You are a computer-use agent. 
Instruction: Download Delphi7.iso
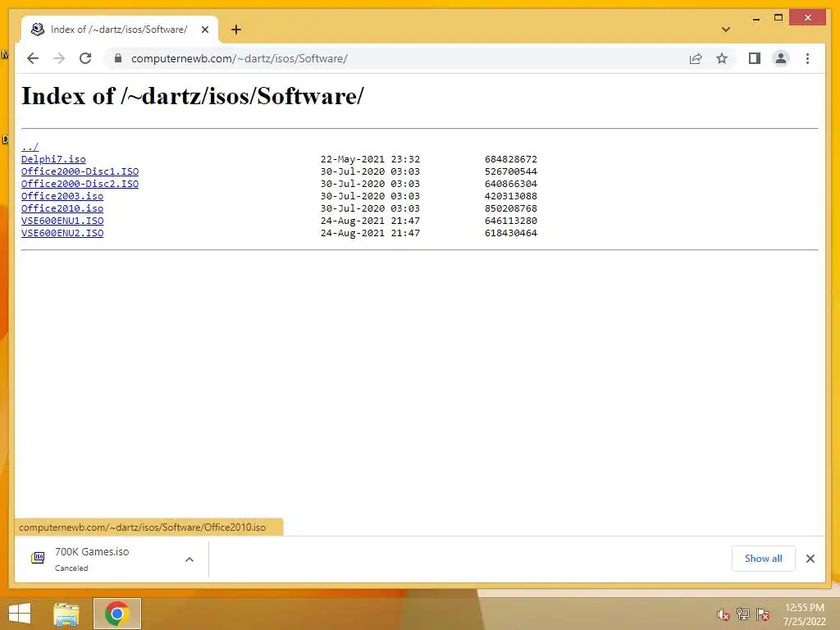(x=53, y=159)
